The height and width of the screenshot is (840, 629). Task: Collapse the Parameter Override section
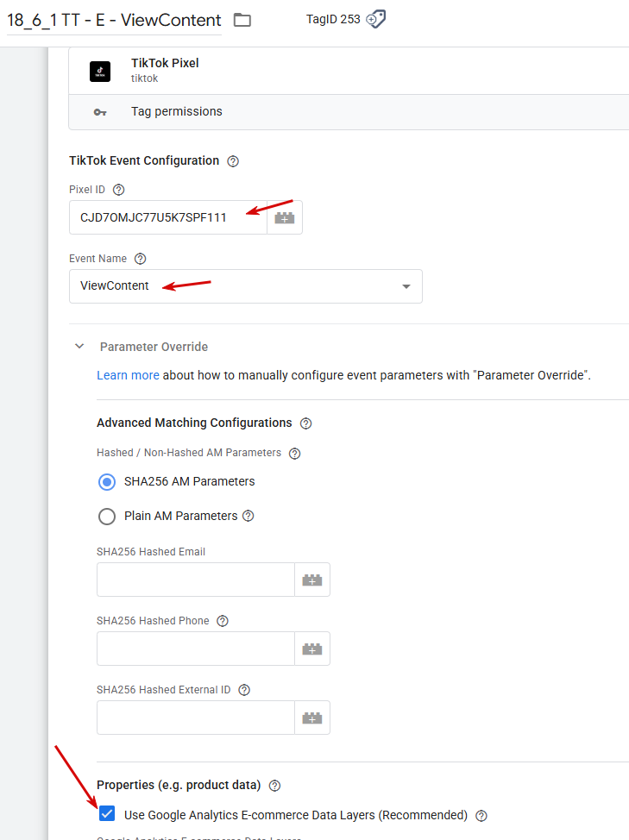click(x=79, y=347)
